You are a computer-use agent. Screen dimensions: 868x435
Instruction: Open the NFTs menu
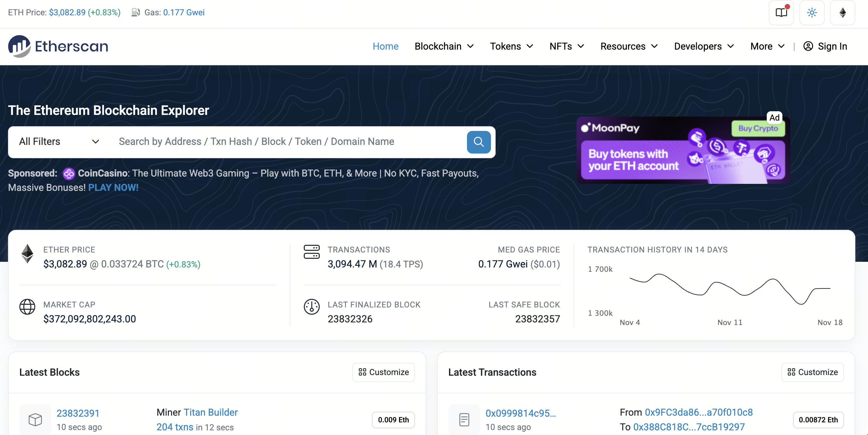pyautogui.click(x=567, y=46)
